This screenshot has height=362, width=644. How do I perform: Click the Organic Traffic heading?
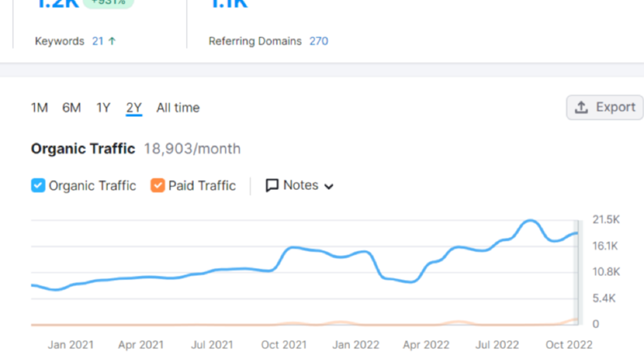click(83, 149)
